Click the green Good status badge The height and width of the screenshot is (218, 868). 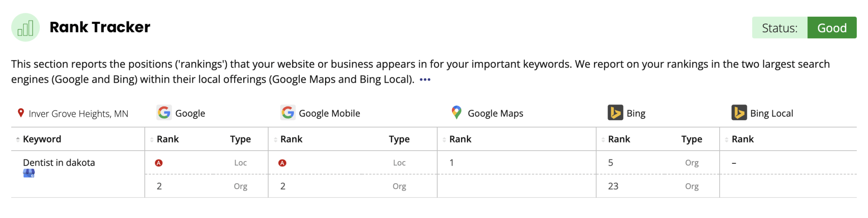click(x=832, y=28)
